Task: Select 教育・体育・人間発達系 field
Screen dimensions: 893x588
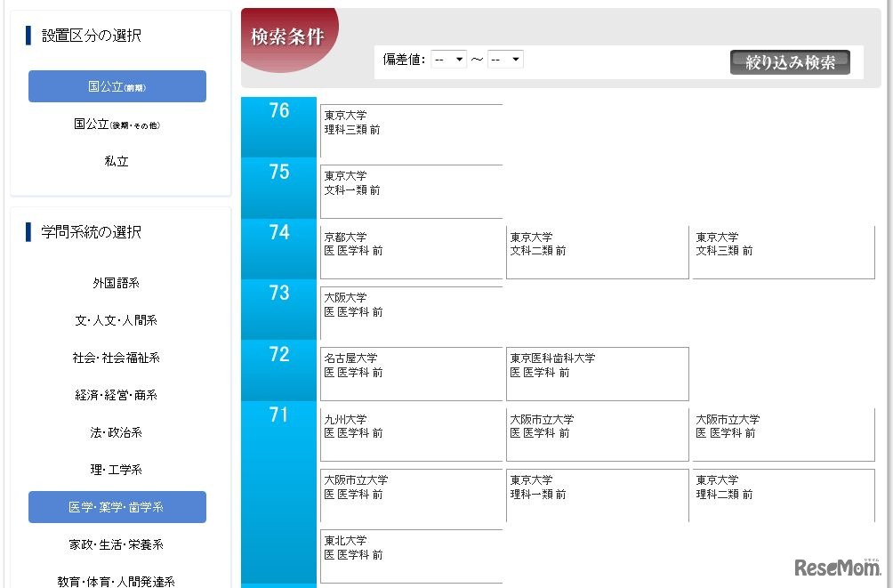Action: [x=117, y=582]
